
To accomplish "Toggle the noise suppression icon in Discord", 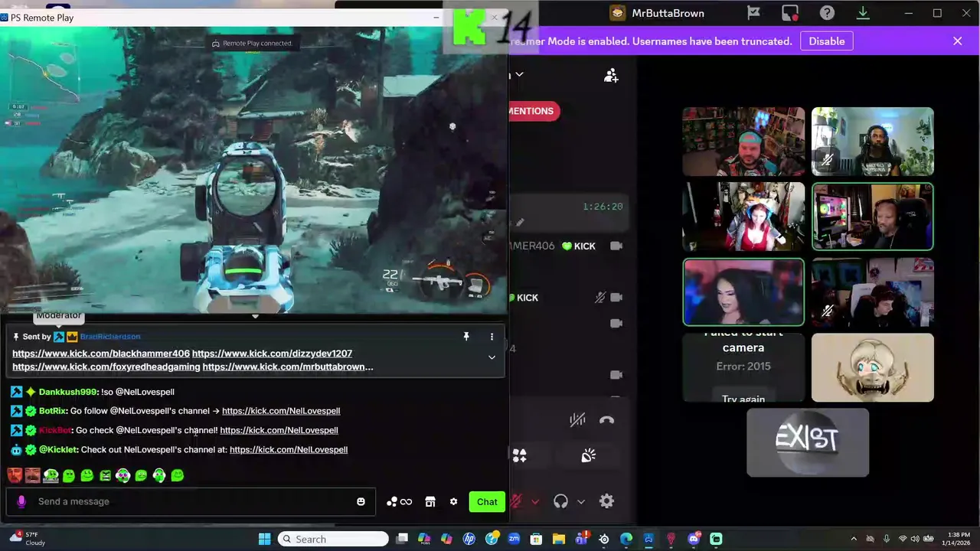I will pos(577,419).
